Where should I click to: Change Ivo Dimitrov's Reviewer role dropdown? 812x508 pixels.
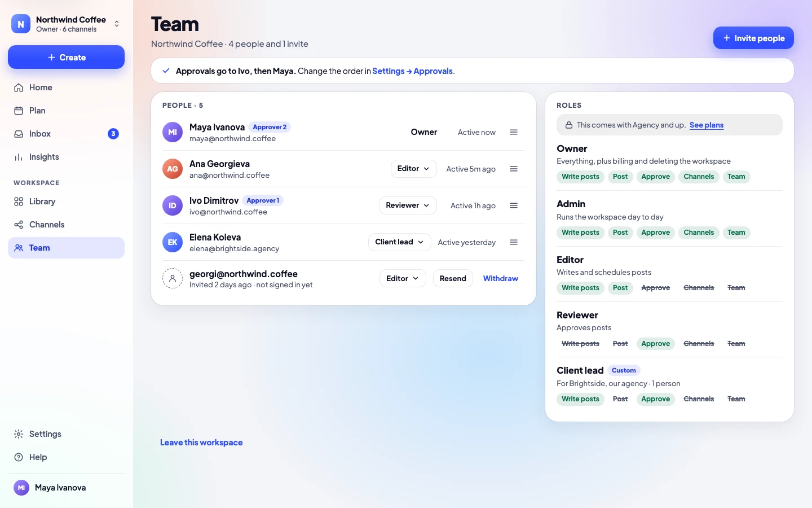click(408, 205)
